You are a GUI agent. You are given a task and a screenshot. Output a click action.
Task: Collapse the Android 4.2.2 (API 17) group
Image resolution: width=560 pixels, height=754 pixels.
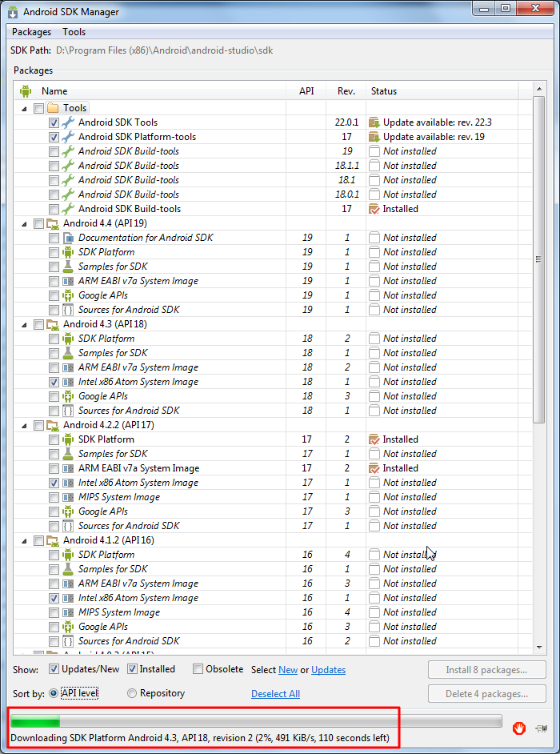coord(25,426)
